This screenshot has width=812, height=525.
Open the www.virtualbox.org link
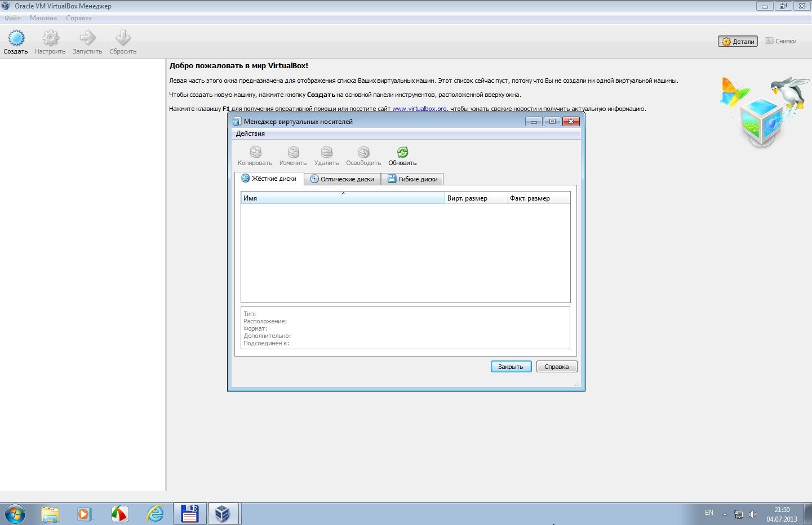[x=420, y=109]
